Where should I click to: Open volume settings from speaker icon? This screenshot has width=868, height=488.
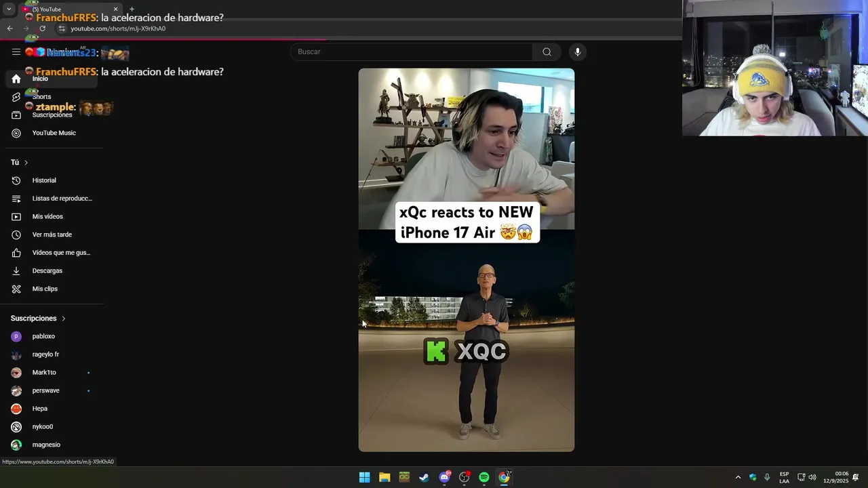click(x=812, y=477)
